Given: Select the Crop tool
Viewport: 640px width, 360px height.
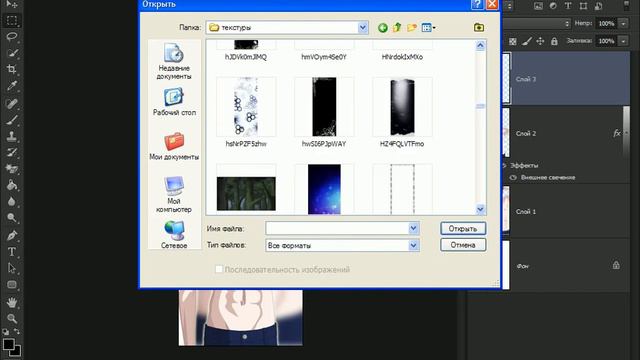Looking at the screenshot, I should [12, 69].
